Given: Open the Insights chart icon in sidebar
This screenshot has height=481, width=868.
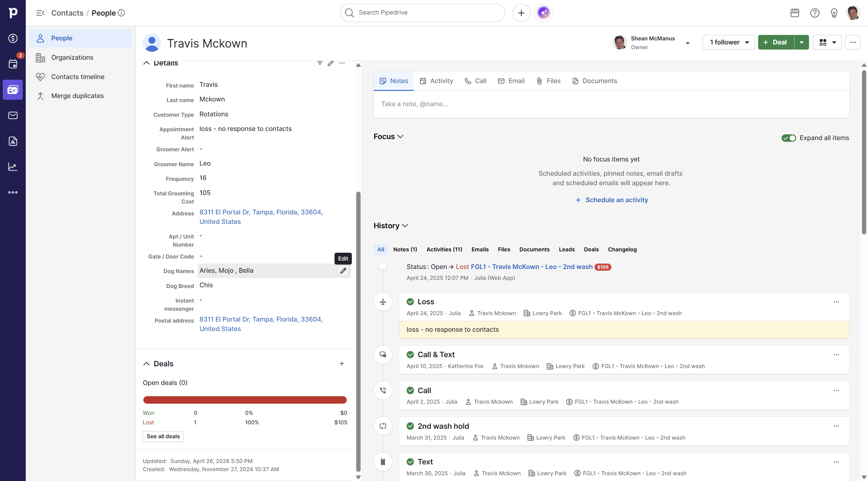Looking at the screenshot, I should point(13,167).
